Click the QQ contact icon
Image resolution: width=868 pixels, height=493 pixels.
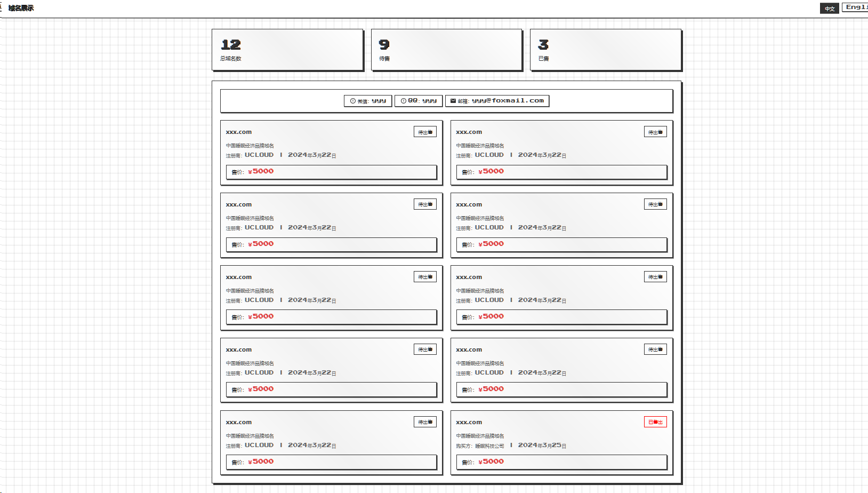tap(404, 101)
